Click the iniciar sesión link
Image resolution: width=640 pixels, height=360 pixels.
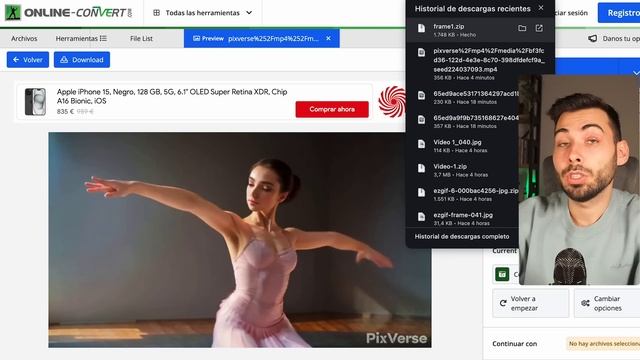(571, 13)
